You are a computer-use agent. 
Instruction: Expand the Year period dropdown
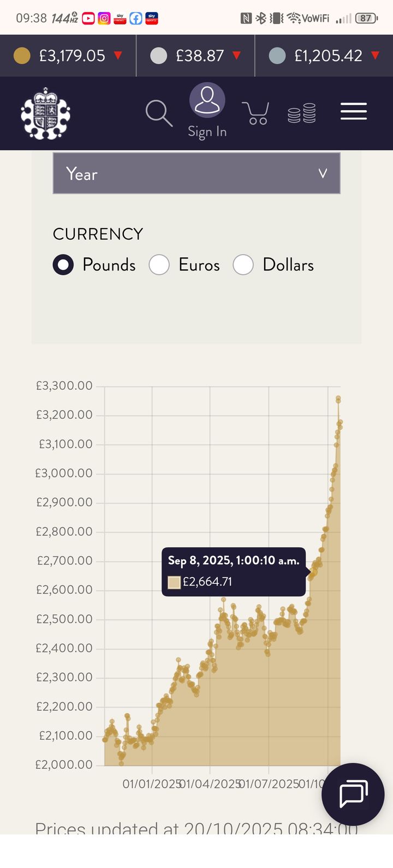point(196,173)
